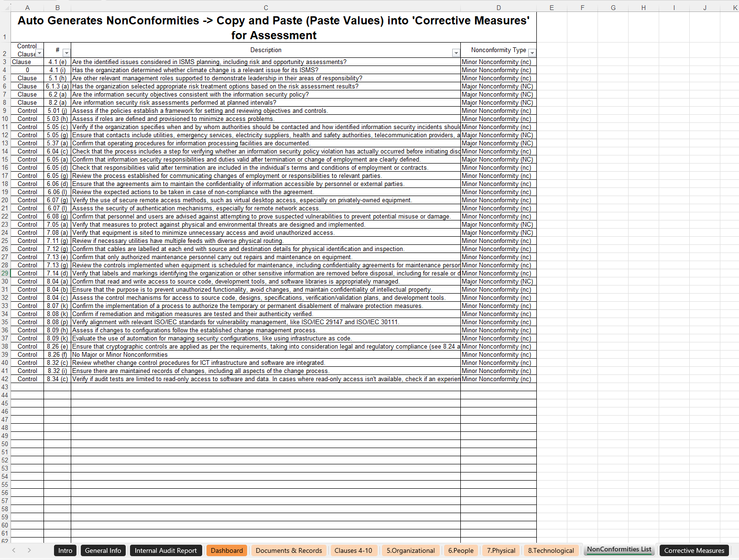
Task: Select row 29 header
Action: click(x=5, y=273)
